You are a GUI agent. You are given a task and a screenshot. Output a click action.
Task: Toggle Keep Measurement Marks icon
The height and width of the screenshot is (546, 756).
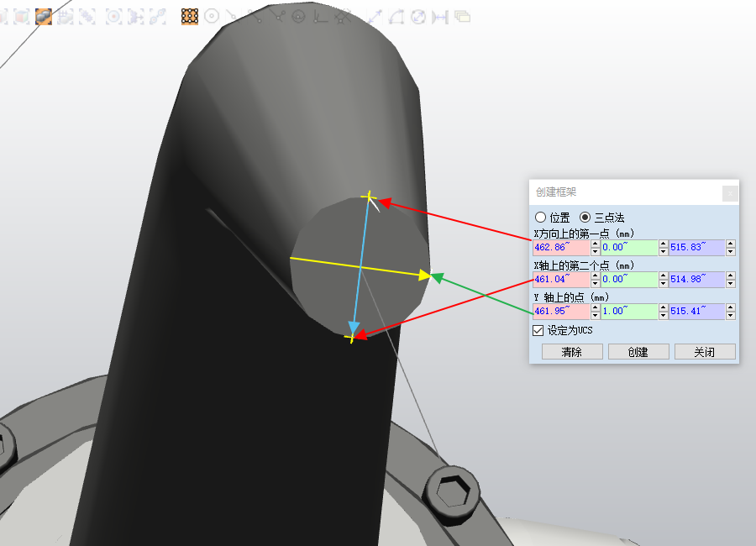pyautogui.click(x=462, y=17)
